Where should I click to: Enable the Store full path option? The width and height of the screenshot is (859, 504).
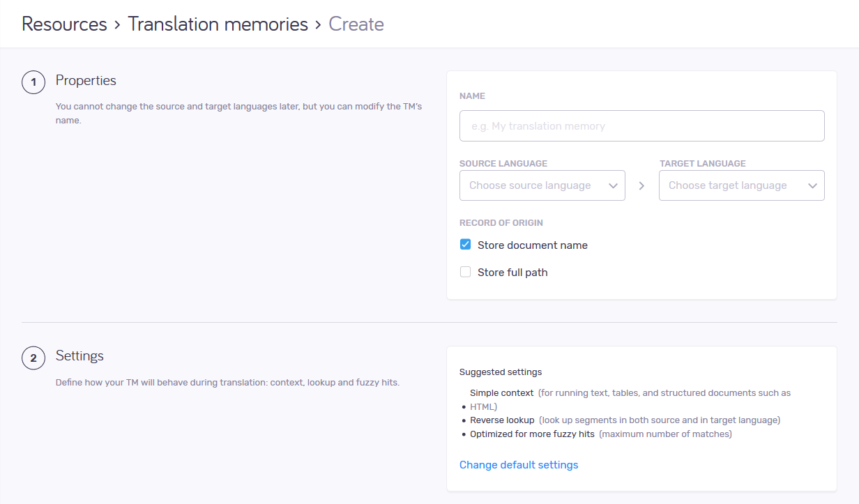[465, 271]
